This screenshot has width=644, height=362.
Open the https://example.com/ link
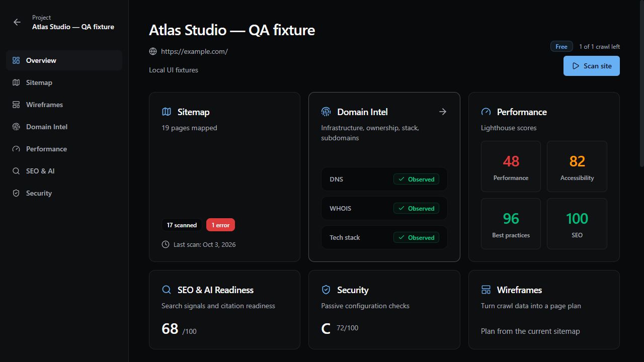click(194, 51)
